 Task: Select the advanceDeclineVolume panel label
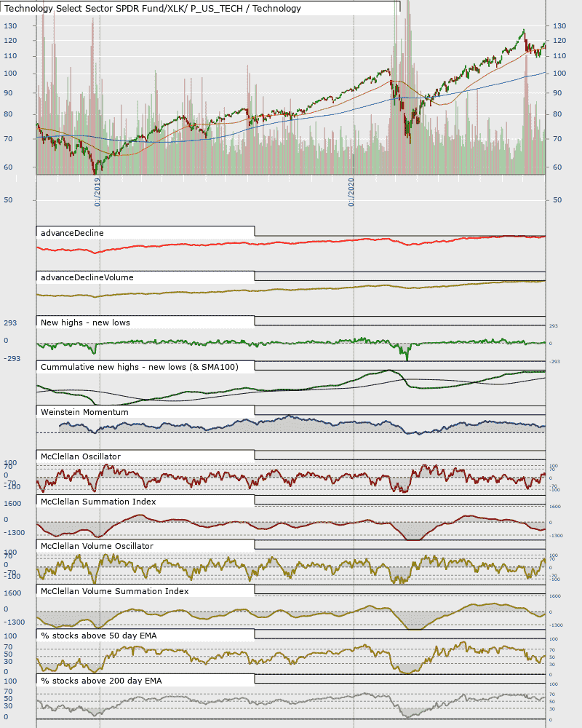[x=87, y=277]
